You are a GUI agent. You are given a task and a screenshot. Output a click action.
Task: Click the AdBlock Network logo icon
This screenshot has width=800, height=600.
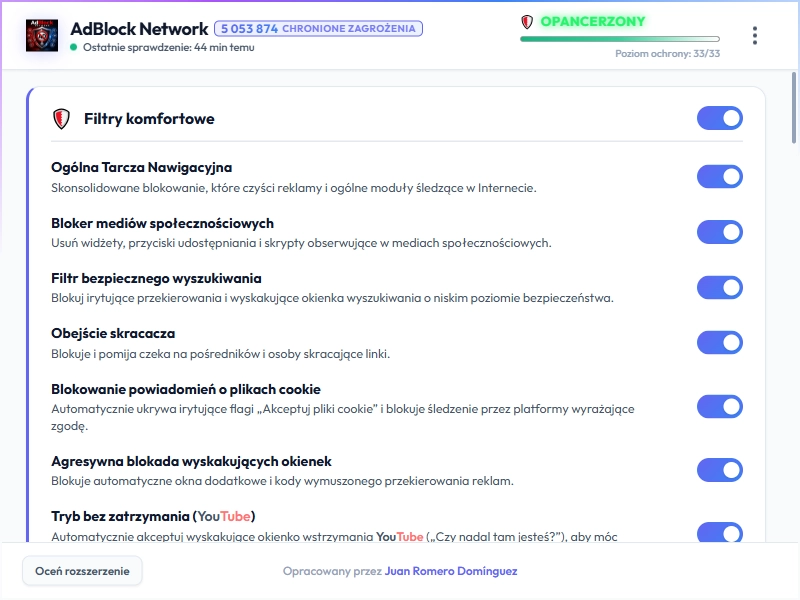click(42, 35)
